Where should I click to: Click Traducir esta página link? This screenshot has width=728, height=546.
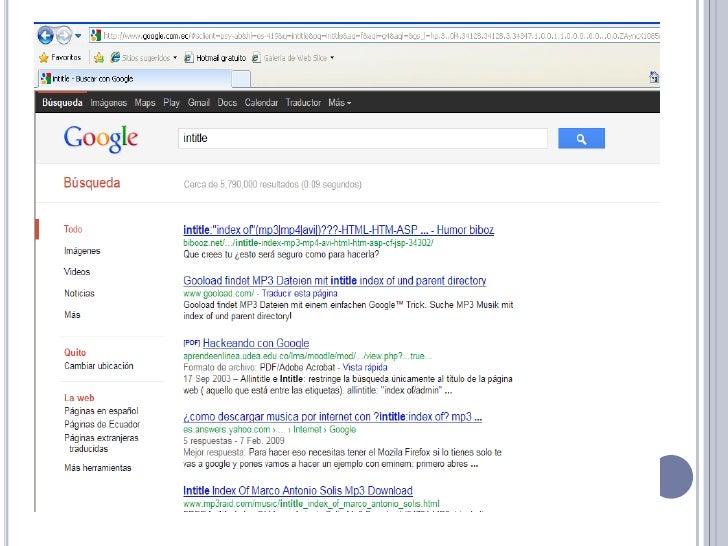pos(299,293)
